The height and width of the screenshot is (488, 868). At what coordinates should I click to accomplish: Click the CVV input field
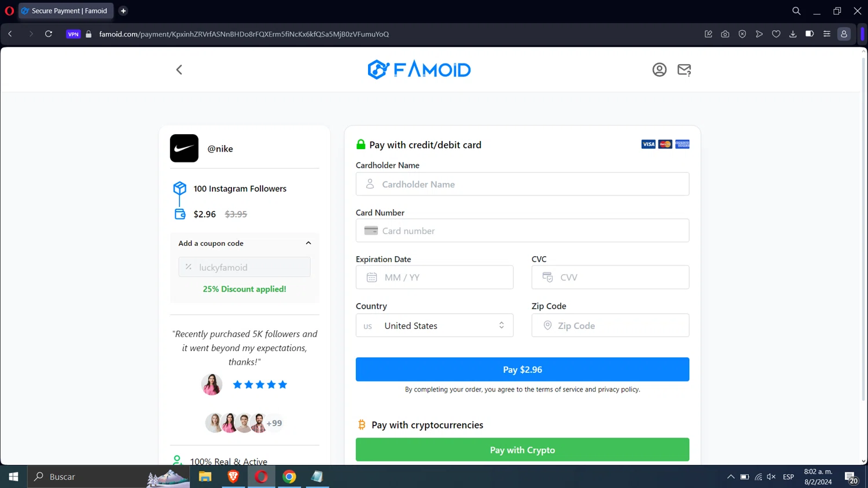click(610, 278)
